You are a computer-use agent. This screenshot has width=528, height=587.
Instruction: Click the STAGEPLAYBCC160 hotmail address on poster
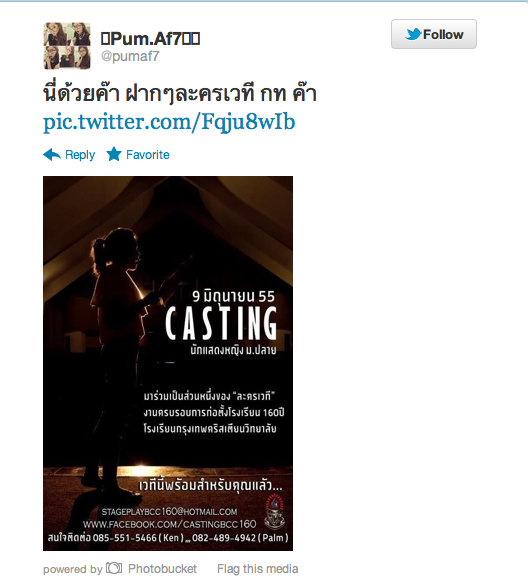[x=169, y=511]
